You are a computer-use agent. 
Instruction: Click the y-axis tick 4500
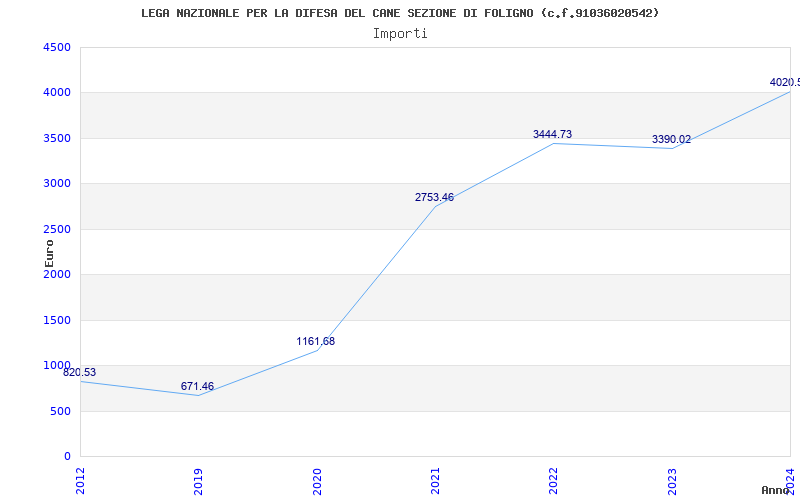point(57,47)
